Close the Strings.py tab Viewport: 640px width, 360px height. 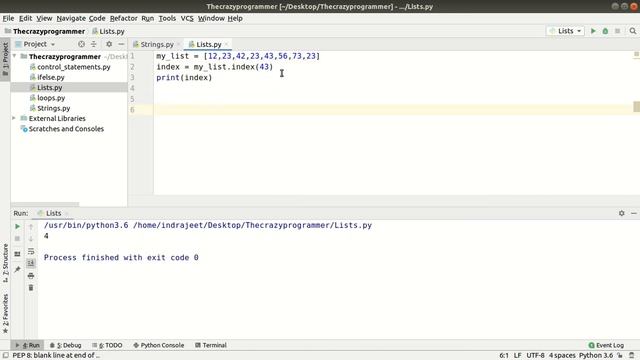(178, 44)
